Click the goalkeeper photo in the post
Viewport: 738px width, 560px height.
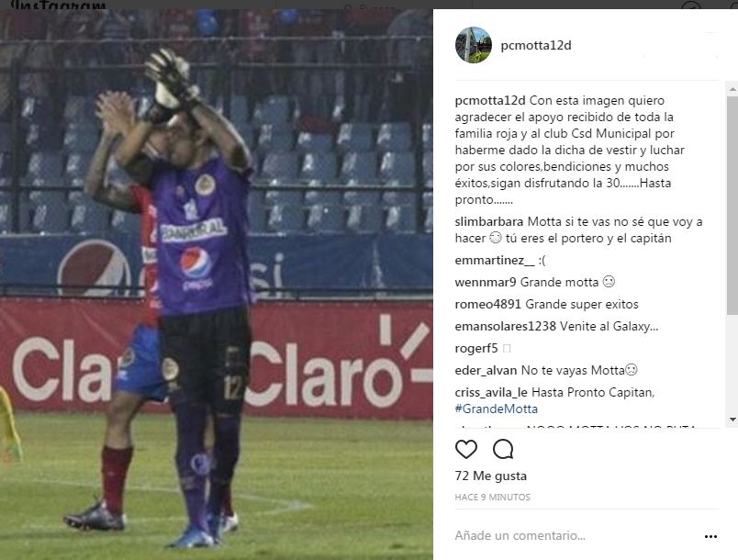coord(217,285)
